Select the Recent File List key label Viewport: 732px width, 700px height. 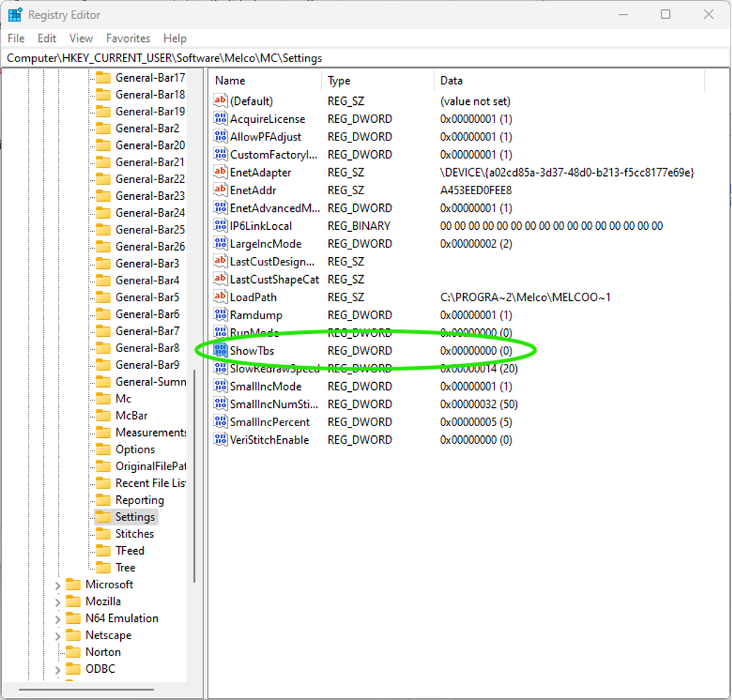pyautogui.click(x=150, y=483)
